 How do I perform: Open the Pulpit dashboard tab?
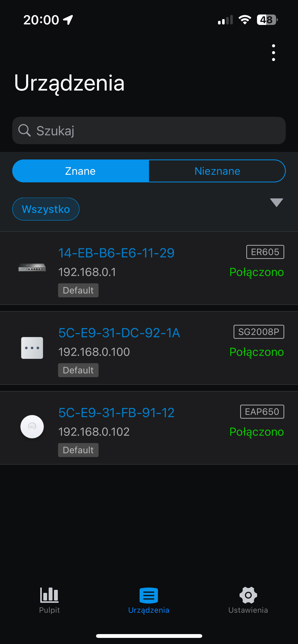(49, 600)
